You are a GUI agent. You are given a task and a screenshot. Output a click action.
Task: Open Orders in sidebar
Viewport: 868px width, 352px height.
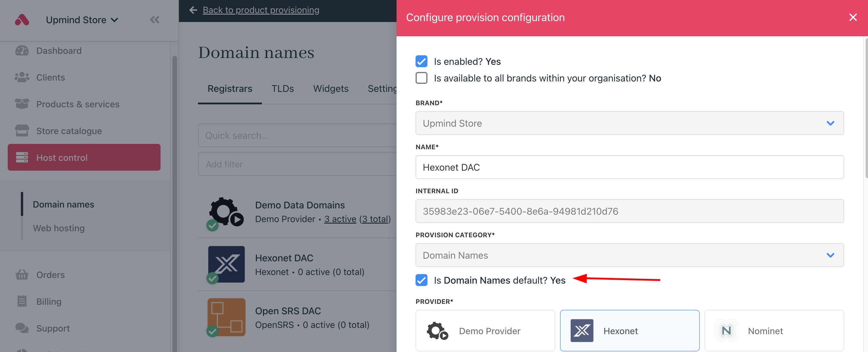[x=84, y=274]
